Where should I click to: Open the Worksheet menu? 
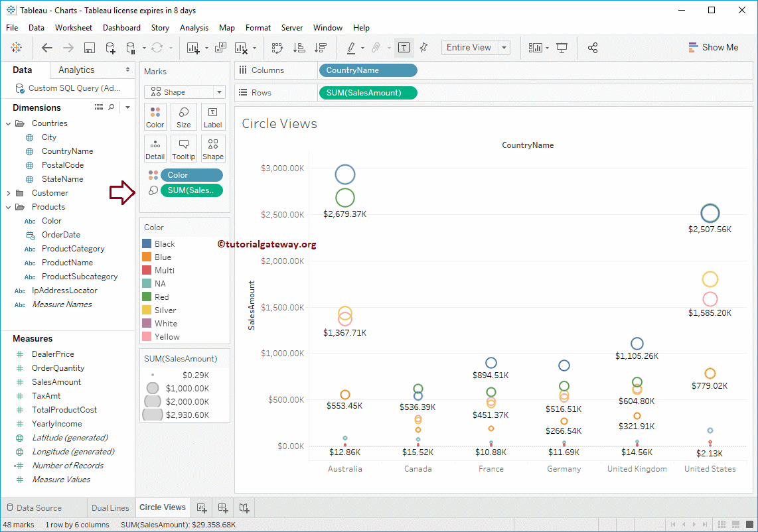click(x=74, y=28)
